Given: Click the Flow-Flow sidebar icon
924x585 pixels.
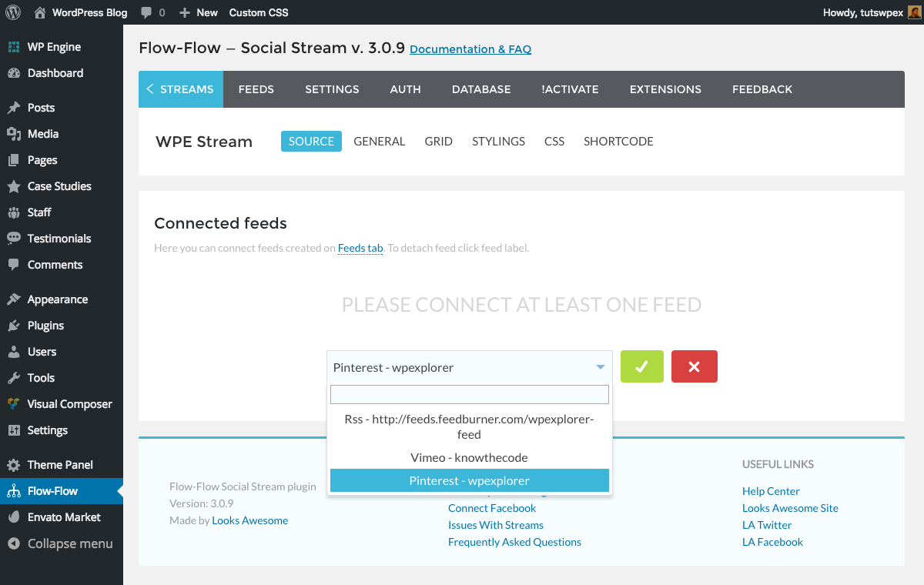Looking at the screenshot, I should [x=13, y=491].
